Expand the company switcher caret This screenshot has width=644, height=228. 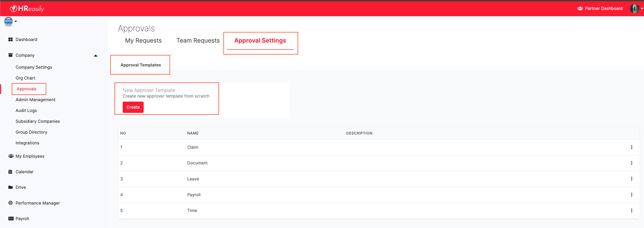tap(16, 21)
